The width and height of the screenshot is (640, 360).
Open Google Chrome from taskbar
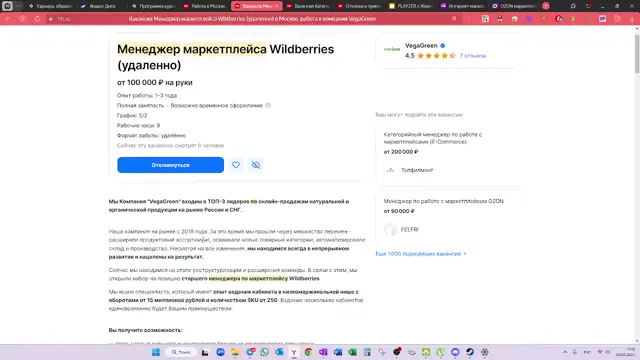pyautogui.click(x=309, y=352)
